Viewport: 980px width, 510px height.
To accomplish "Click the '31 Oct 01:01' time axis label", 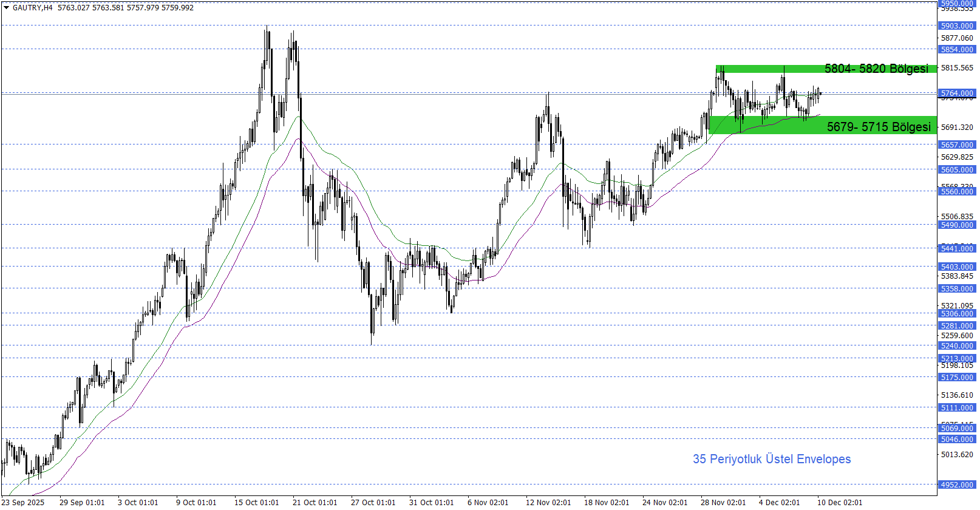I will 432,502.
